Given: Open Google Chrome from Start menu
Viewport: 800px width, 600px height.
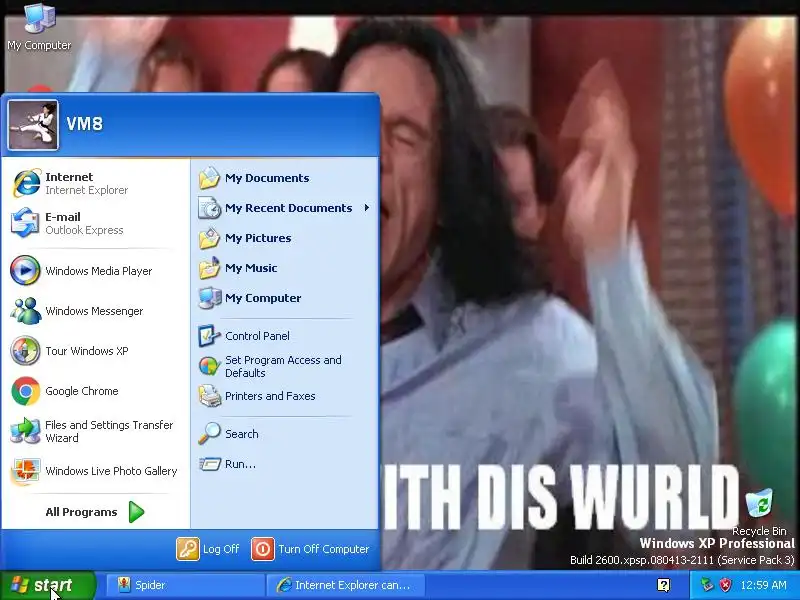Looking at the screenshot, I should point(95,391).
